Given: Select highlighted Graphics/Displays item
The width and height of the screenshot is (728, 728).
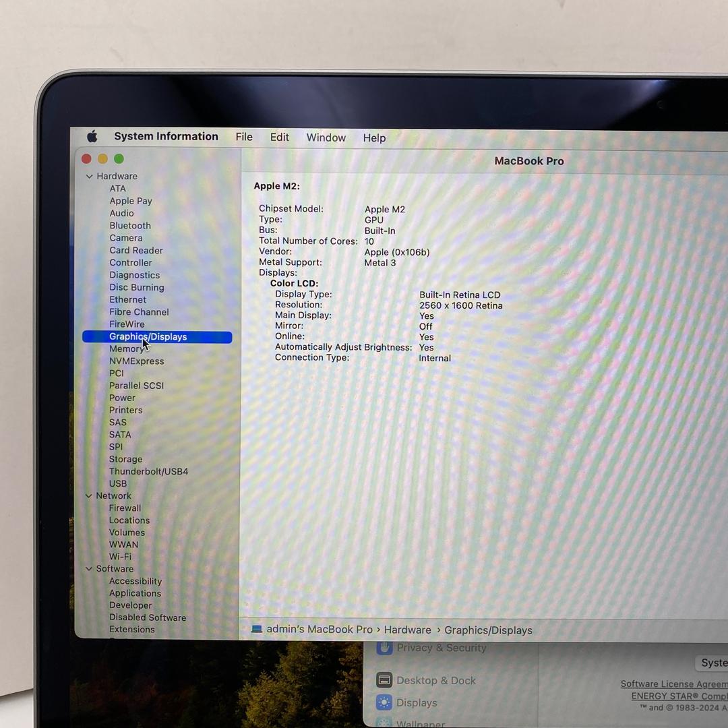Looking at the screenshot, I should coord(157,337).
